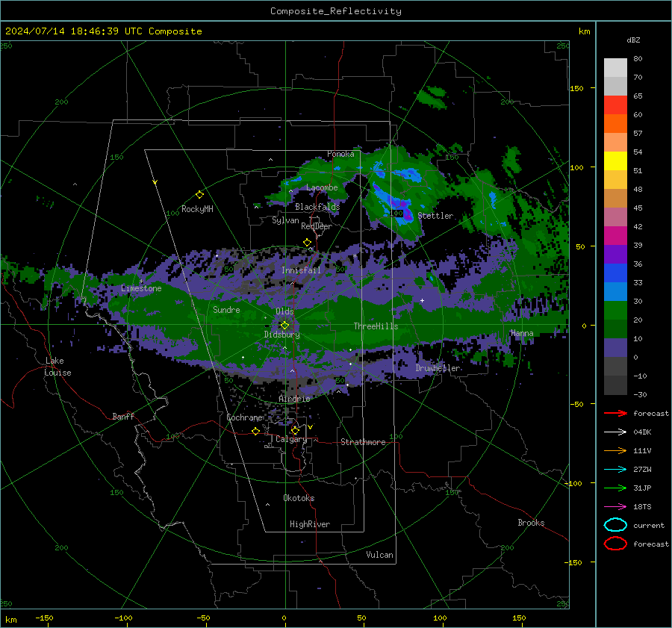Click the Innisfail label
Screen dimensions: 672x628
tap(301, 270)
